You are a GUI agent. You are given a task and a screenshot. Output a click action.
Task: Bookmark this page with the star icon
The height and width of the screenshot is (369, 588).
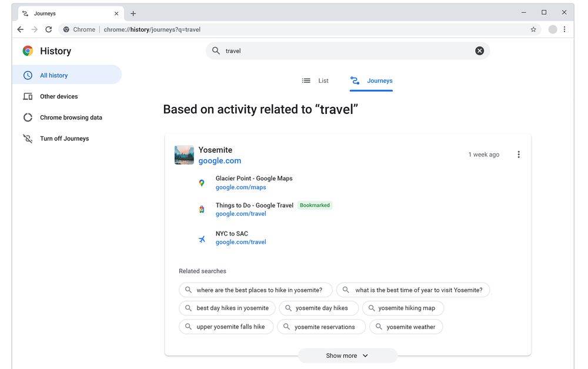pyautogui.click(x=533, y=29)
